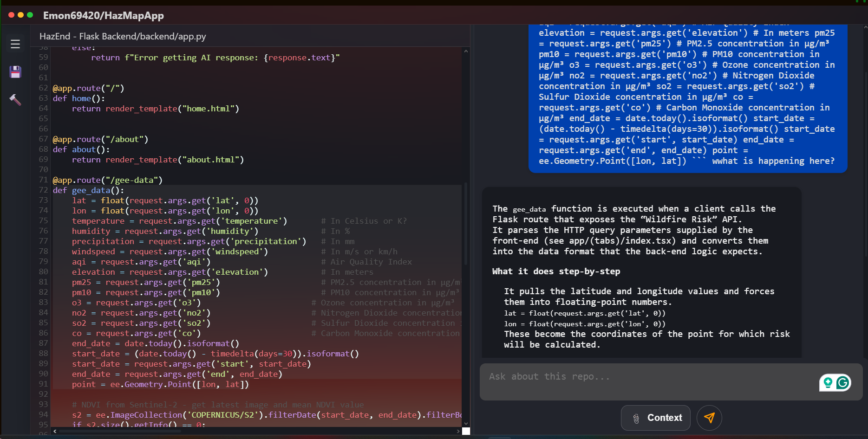Click the code line starting 'precipitation = request.args.get'

click(x=189, y=241)
